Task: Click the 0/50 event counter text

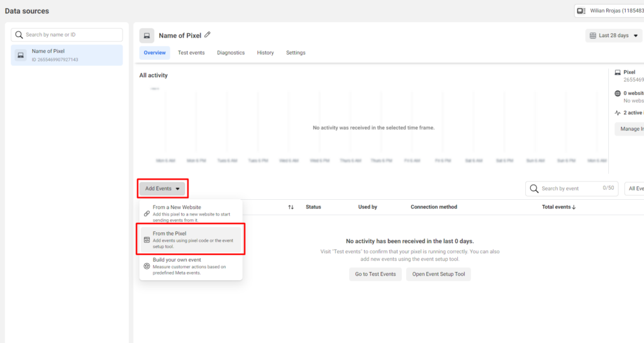Action: tap(608, 188)
